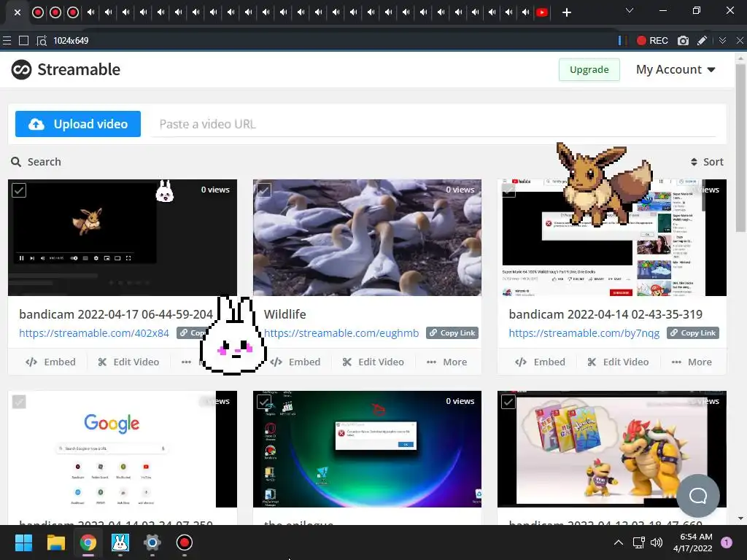Open File Explorer from the taskbar
The height and width of the screenshot is (560, 747).
55,542
